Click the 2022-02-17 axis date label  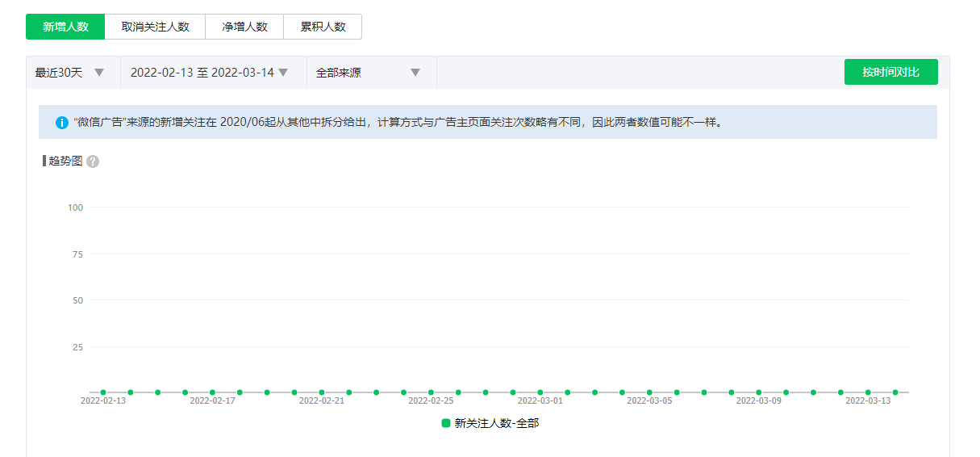point(212,400)
